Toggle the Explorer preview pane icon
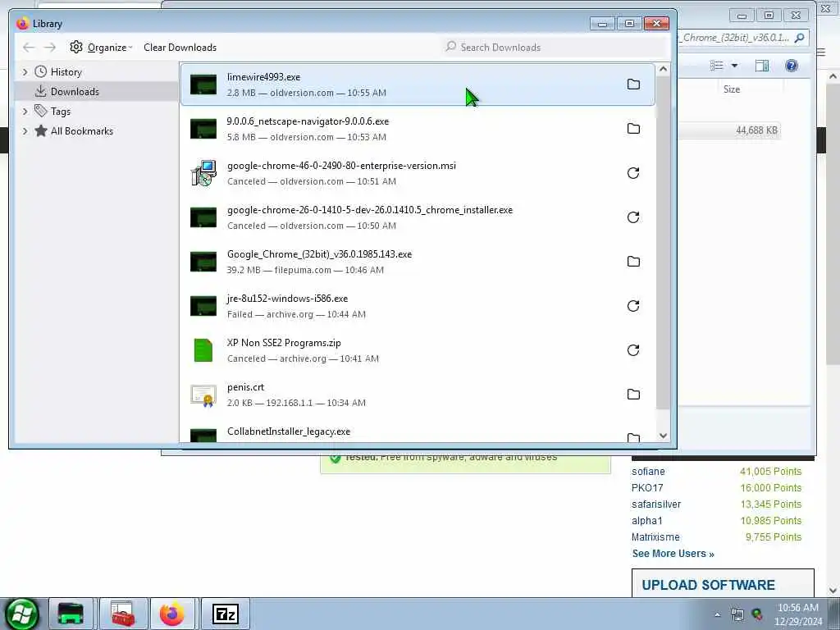 pyautogui.click(x=762, y=66)
